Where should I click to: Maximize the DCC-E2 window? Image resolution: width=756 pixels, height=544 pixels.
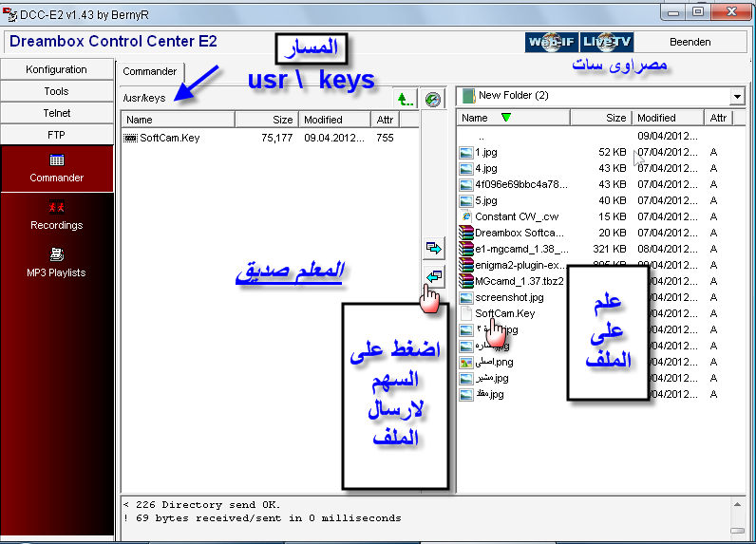click(698, 12)
